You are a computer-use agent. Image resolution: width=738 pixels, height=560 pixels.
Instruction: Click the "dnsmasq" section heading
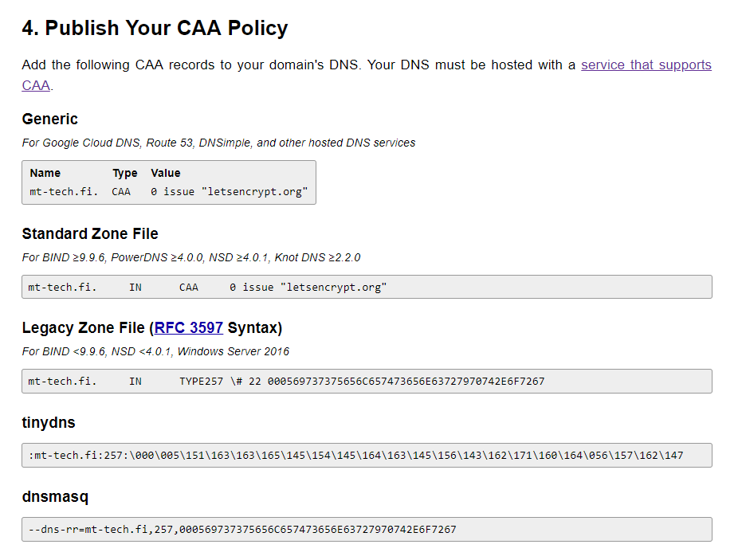(55, 497)
